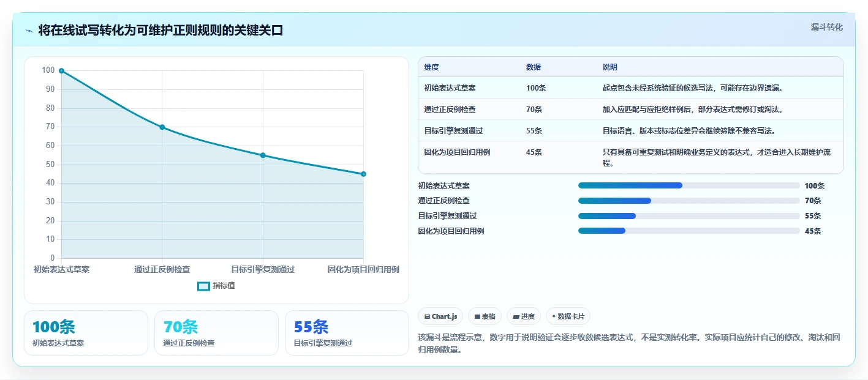The image size is (868, 380).
Task: Open the 100条 初始表达式草案 data card
Action: (x=86, y=333)
